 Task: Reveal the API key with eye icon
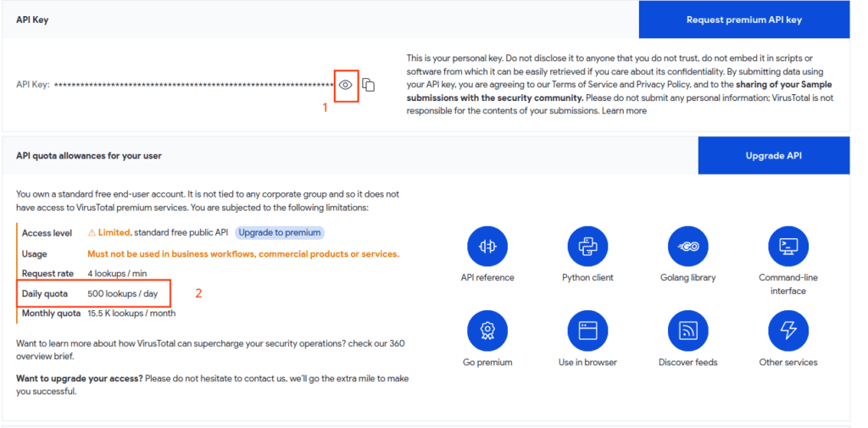coord(346,85)
